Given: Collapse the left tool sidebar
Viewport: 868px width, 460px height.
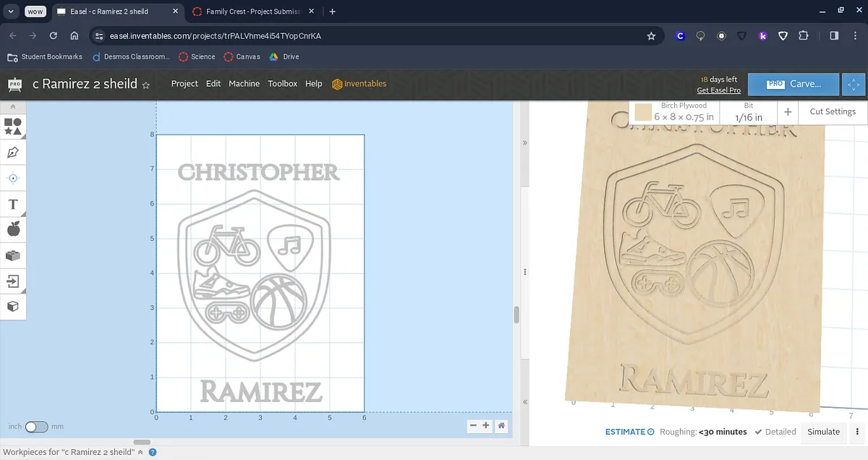Looking at the screenshot, I should coord(13,106).
